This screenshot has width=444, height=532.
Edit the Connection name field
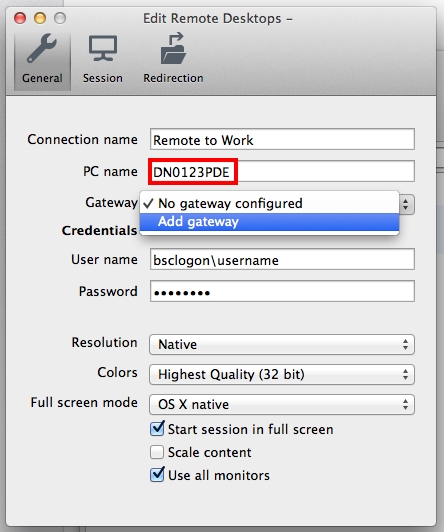click(x=282, y=139)
